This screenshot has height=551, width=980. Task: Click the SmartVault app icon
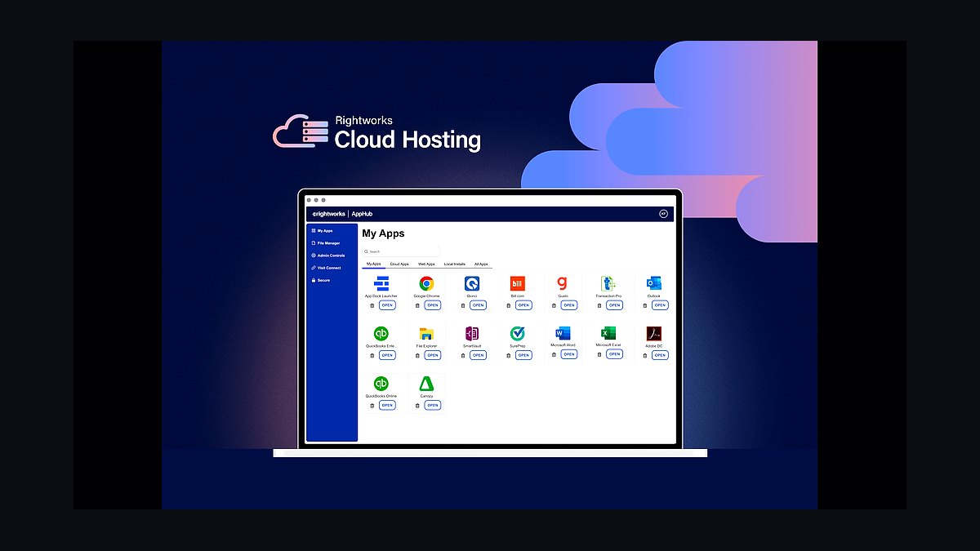(472, 333)
